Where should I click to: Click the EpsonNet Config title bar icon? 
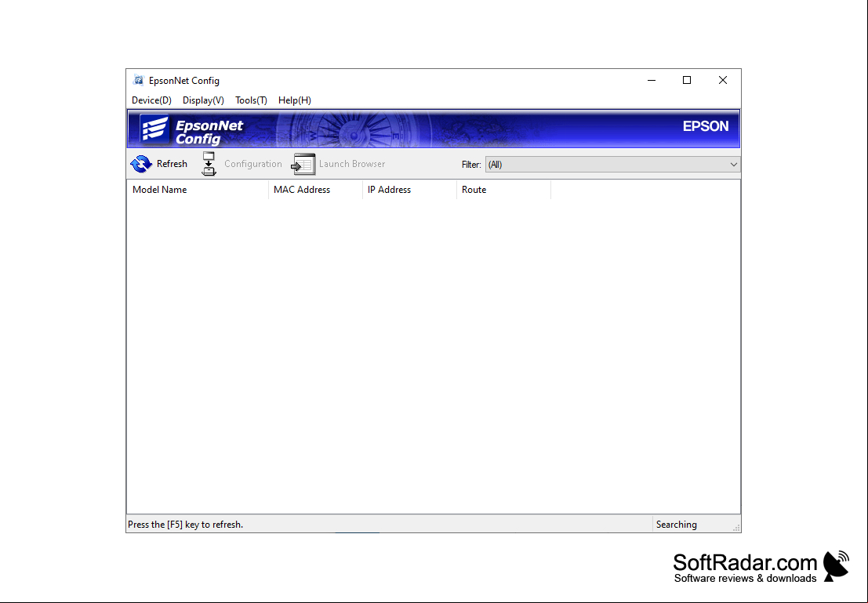[x=138, y=80]
